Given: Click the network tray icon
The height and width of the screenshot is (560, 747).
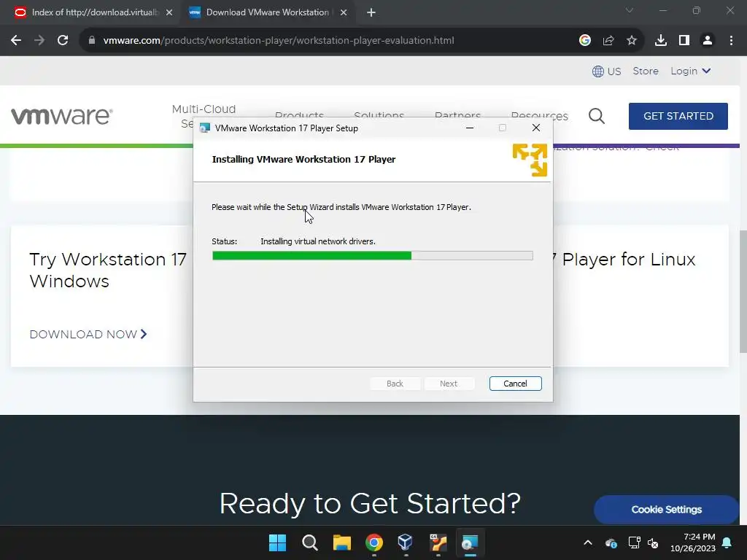Looking at the screenshot, I should (634, 542).
